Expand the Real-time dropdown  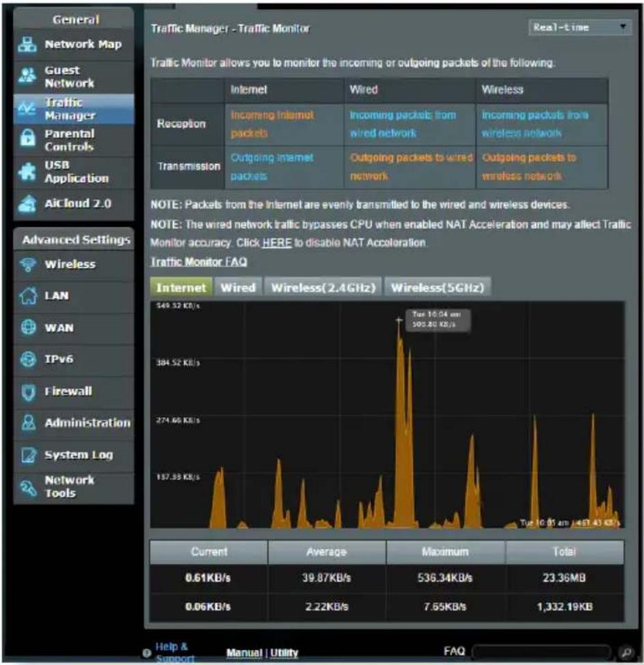580,27
